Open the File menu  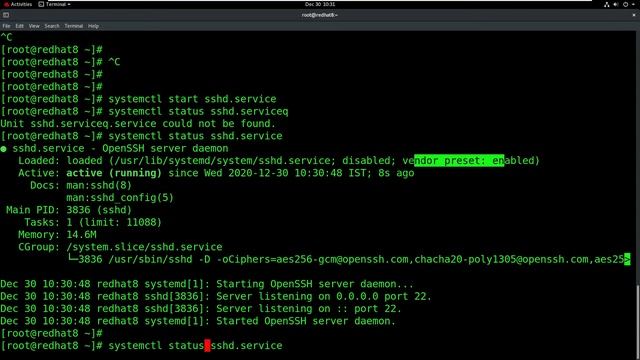tap(6, 26)
